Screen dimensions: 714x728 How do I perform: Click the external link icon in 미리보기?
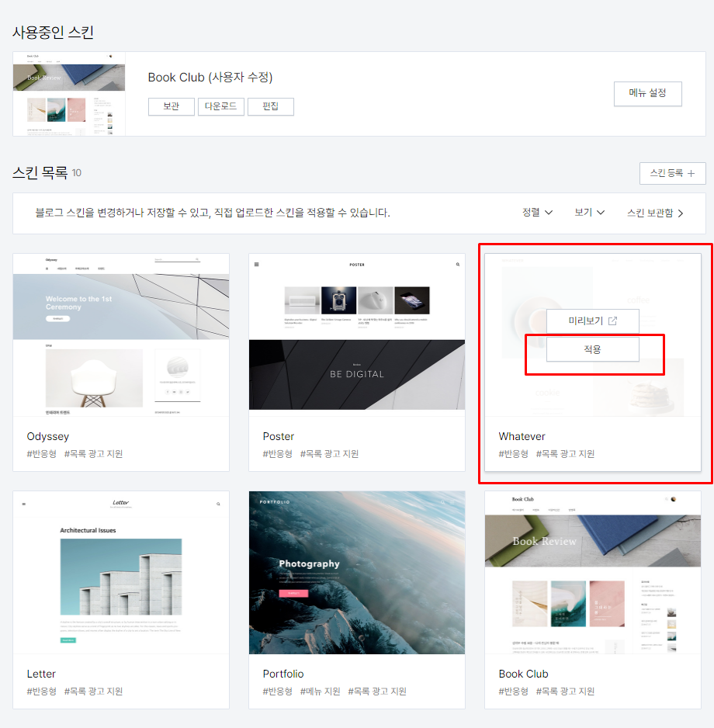coord(612,321)
